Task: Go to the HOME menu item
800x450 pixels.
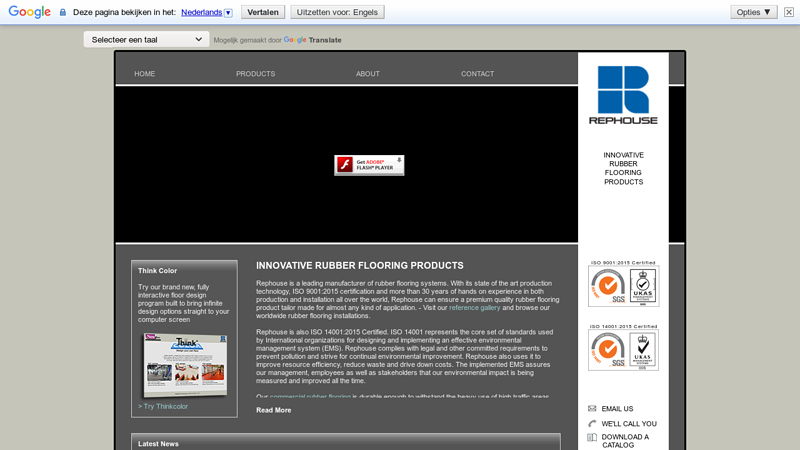Action: point(144,74)
